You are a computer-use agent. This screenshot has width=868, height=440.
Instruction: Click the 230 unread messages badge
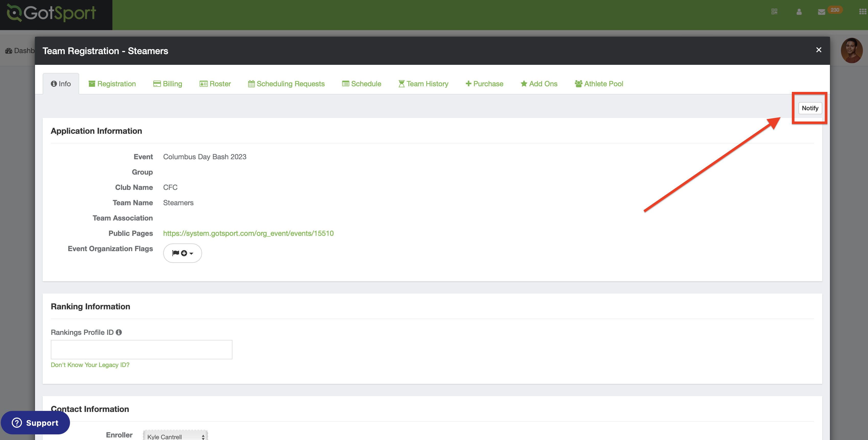tap(835, 10)
